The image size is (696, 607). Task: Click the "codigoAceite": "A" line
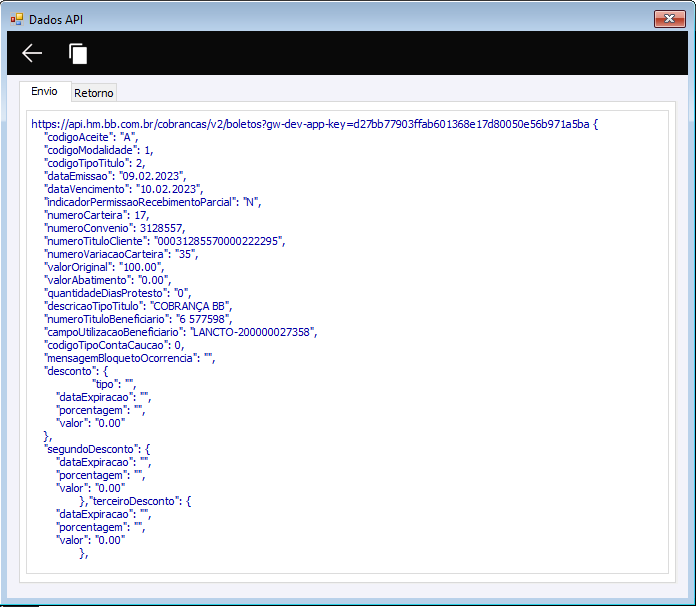click(x=91, y=137)
